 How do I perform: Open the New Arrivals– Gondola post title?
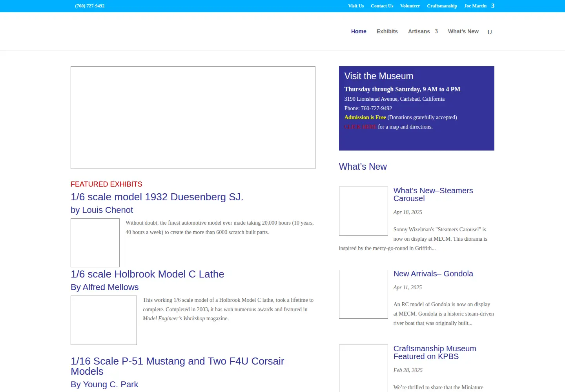pyautogui.click(x=433, y=274)
